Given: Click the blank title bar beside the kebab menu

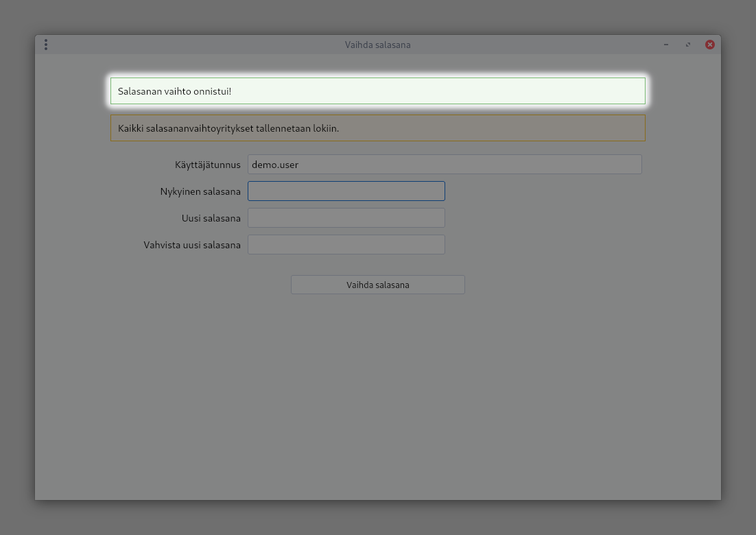Looking at the screenshot, I should 172,45.
